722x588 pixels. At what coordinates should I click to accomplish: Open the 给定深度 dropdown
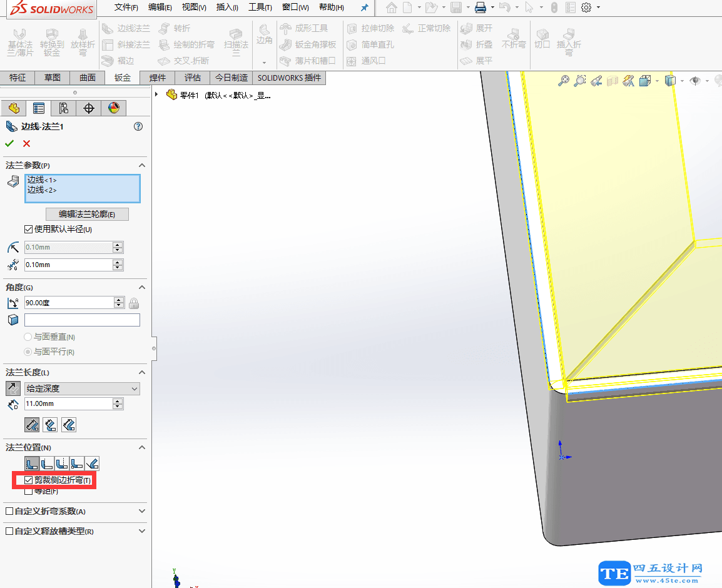[x=81, y=388]
